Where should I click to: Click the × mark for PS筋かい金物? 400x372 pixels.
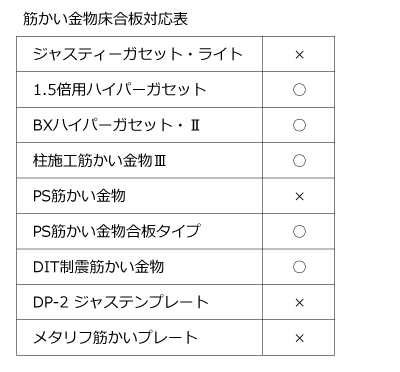(299, 196)
